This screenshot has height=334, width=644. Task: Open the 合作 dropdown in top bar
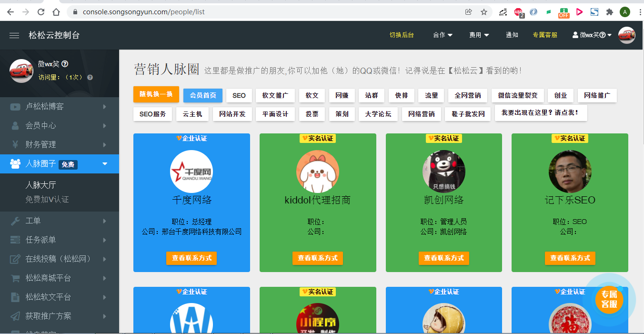[443, 35]
